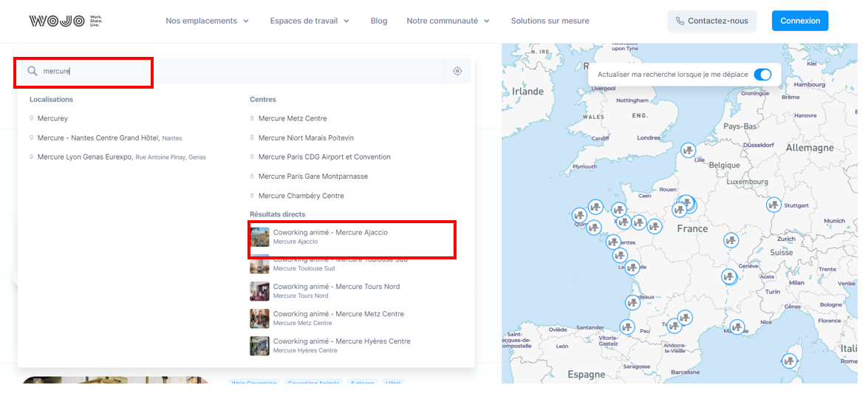Click the Mercure Toulouse Sud result thumbnail
This screenshot has width=868, height=399.
pyautogui.click(x=259, y=265)
